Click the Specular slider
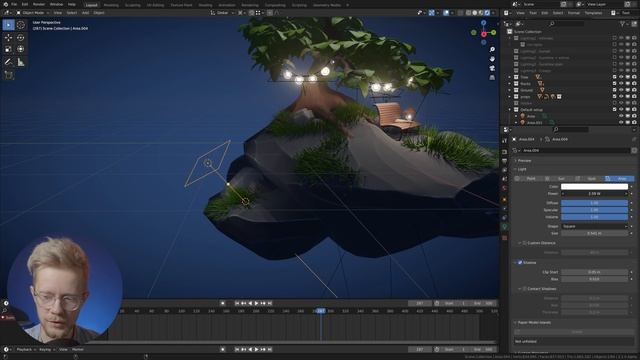 pyautogui.click(x=594, y=210)
